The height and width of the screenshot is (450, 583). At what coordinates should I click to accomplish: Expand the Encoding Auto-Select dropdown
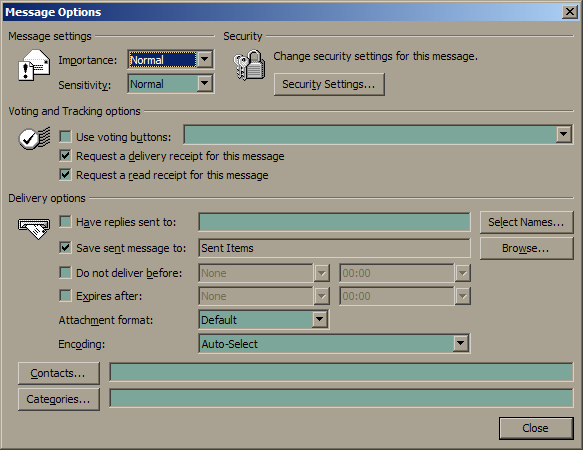(x=460, y=343)
